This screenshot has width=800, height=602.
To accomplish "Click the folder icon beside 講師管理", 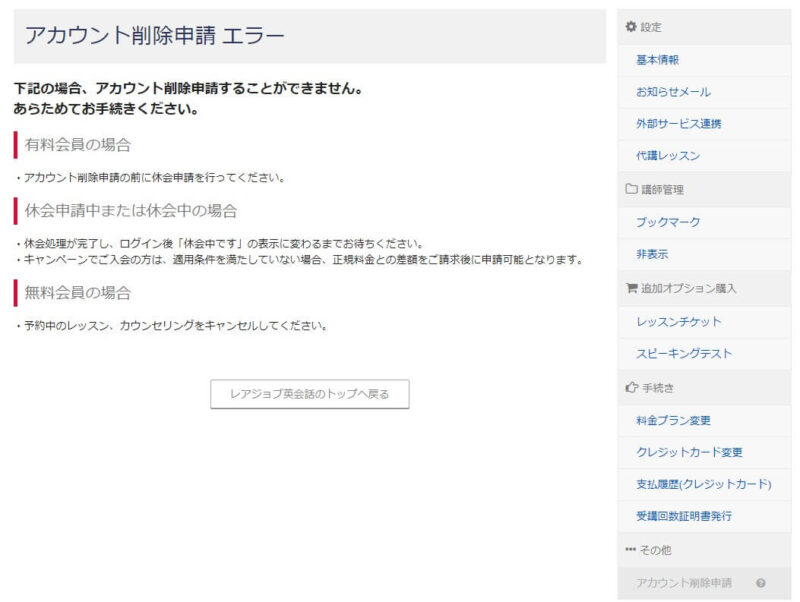I will click(x=631, y=189).
